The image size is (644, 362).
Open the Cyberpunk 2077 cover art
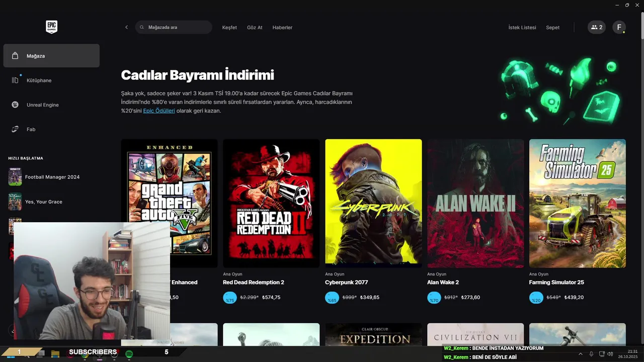(x=373, y=203)
